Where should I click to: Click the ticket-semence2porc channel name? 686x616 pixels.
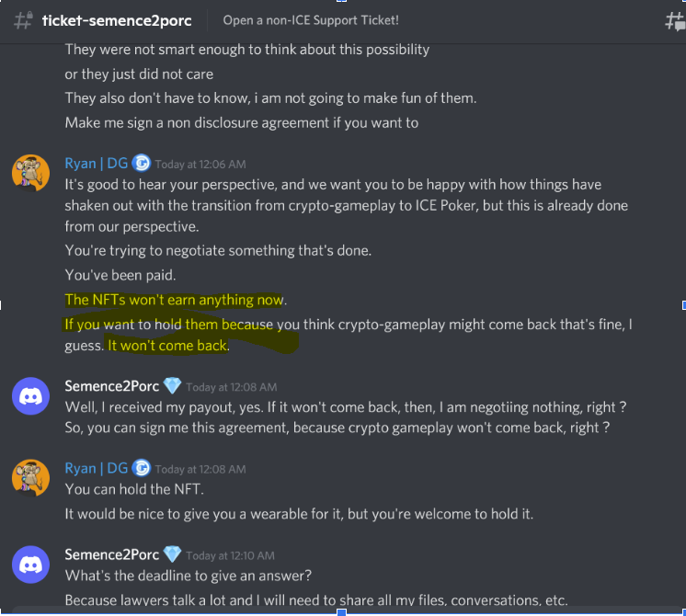click(x=117, y=20)
